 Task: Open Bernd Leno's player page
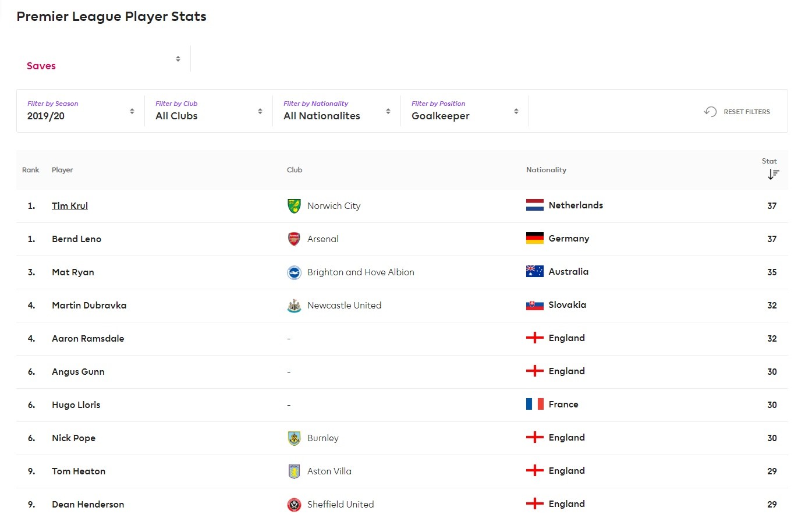[x=76, y=239]
